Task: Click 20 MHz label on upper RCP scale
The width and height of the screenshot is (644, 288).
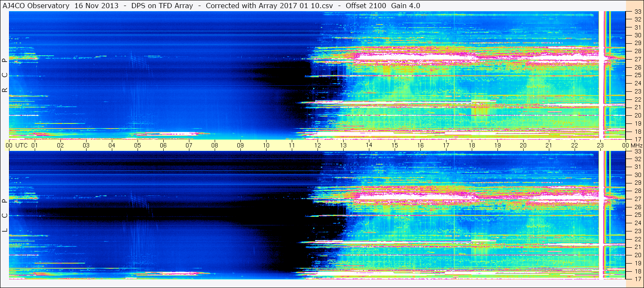Action: point(637,115)
